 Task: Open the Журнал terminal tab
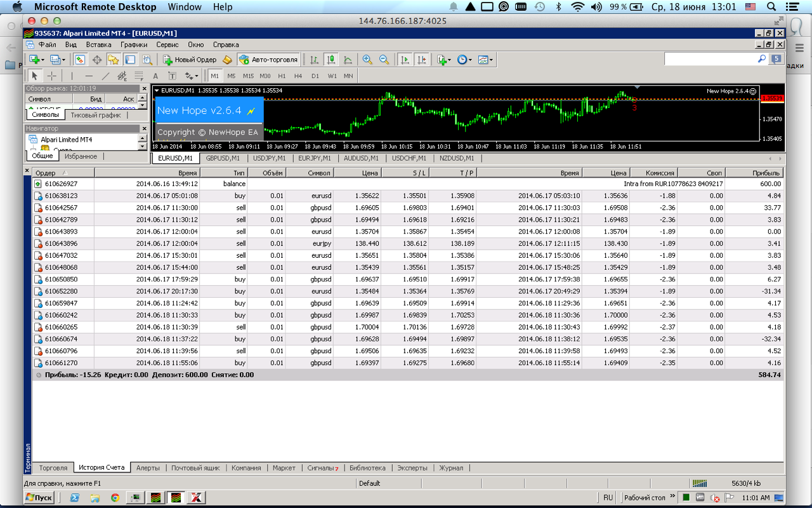coord(451,468)
